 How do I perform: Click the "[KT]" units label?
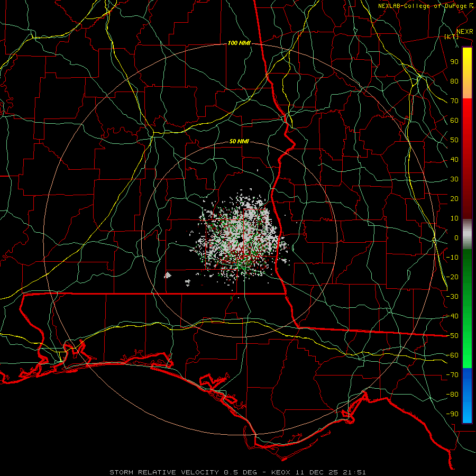click(x=452, y=36)
